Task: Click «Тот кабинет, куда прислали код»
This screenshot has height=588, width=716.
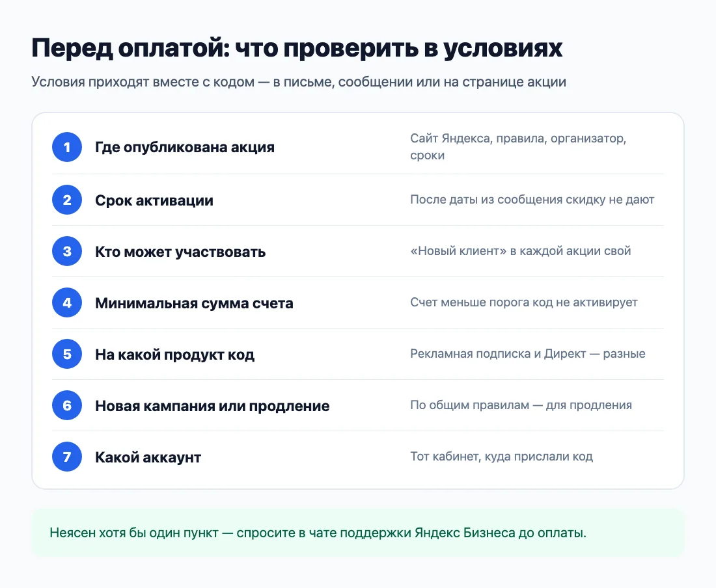Action: point(501,456)
